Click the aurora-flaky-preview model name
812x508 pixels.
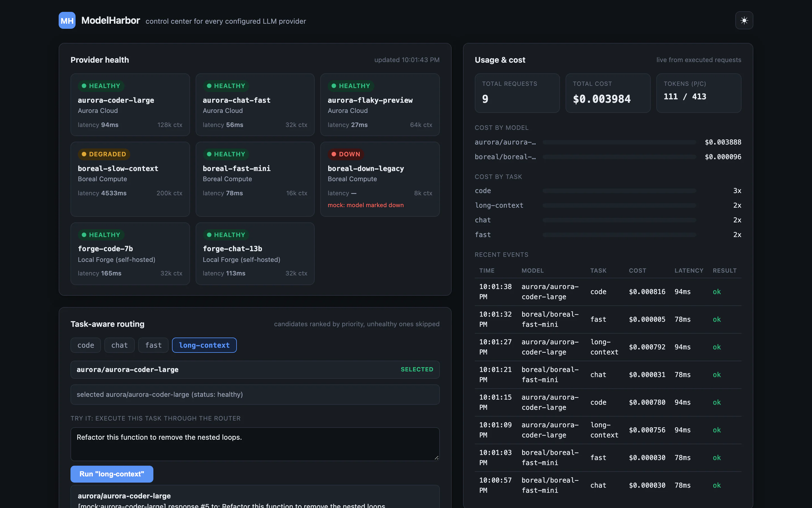coord(370,100)
